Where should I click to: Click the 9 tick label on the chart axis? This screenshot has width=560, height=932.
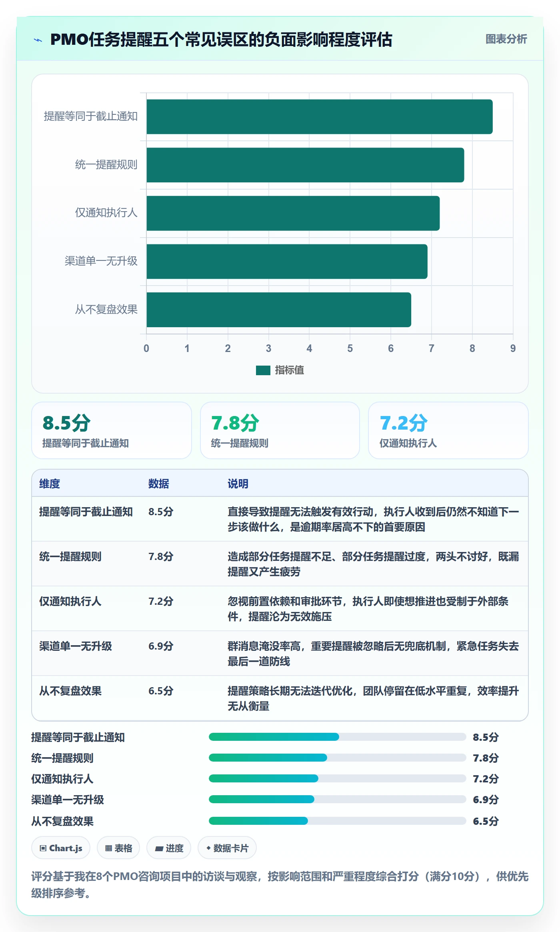click(513, 348)
